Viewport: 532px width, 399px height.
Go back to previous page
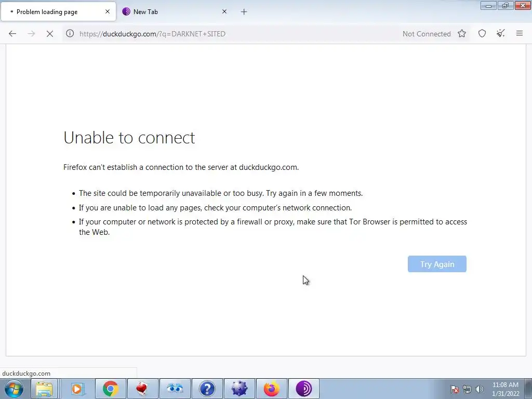point(12,34)
